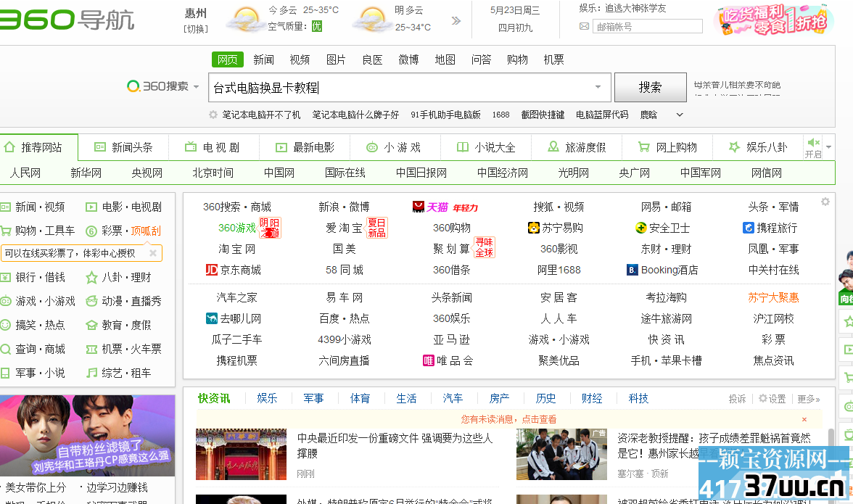Click the 购物 shopping cart sidebar icon
The height and width of the screenshot is (504, 853).
coord(6,231)
